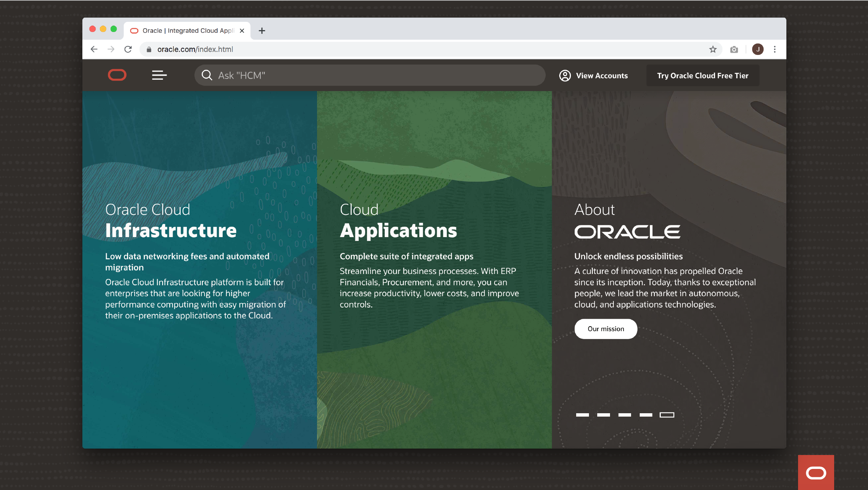
Task: Go back using the browser back arrow
Action: tap(94, 49)
